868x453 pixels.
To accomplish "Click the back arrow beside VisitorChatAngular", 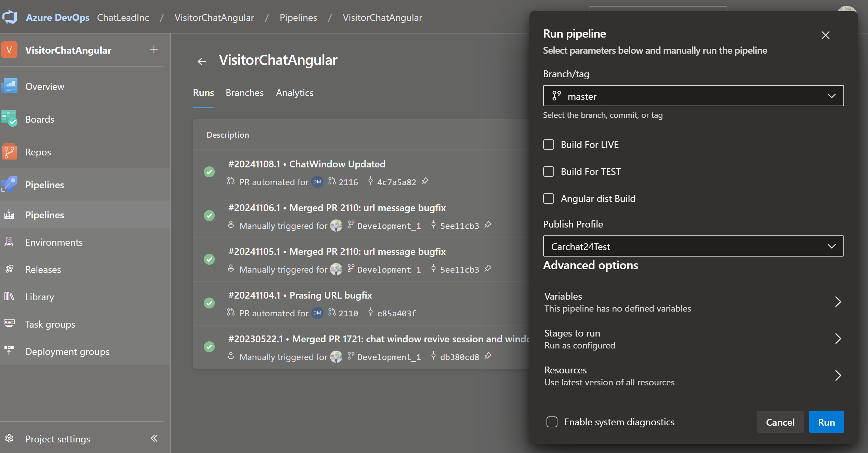I will coord(202,61).
